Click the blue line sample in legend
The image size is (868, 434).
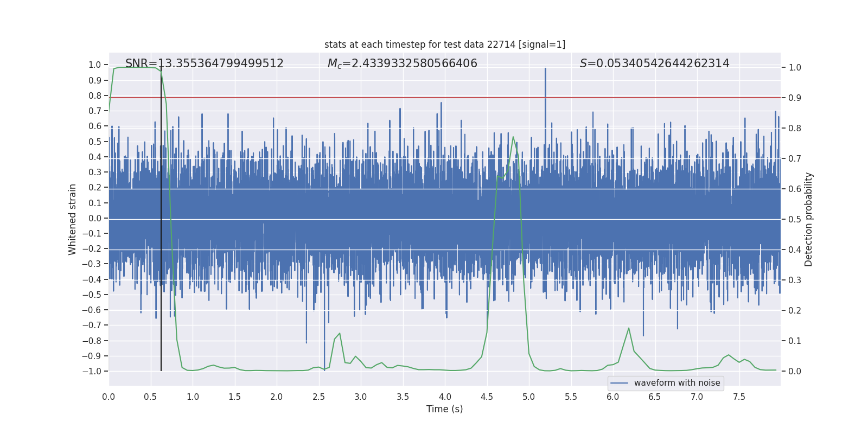click(x=619, y=383)
